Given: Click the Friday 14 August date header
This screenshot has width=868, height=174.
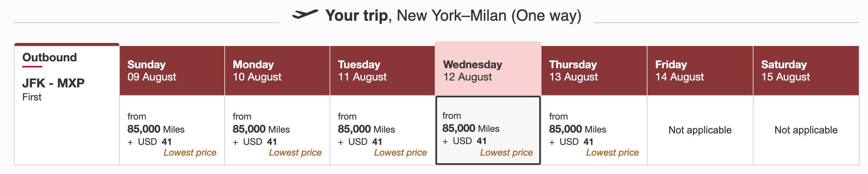Looking at the screenshot, I should click(x=700, y=71).
